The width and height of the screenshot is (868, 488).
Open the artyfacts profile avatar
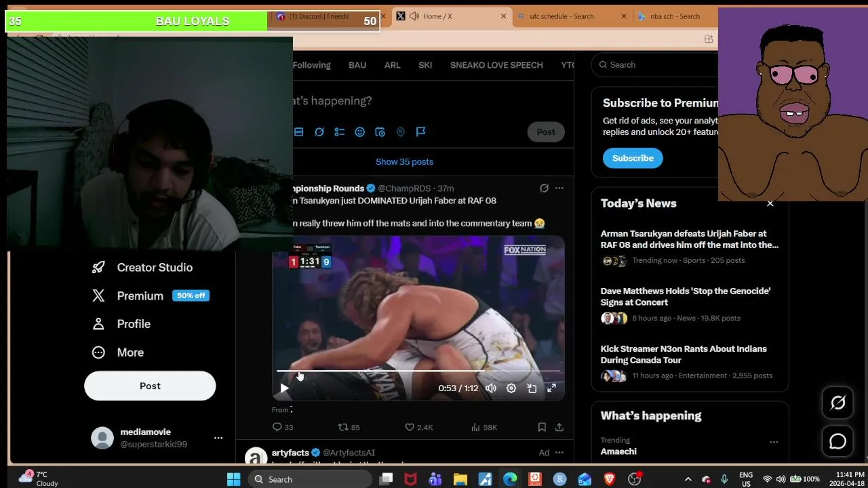point(256,458)
